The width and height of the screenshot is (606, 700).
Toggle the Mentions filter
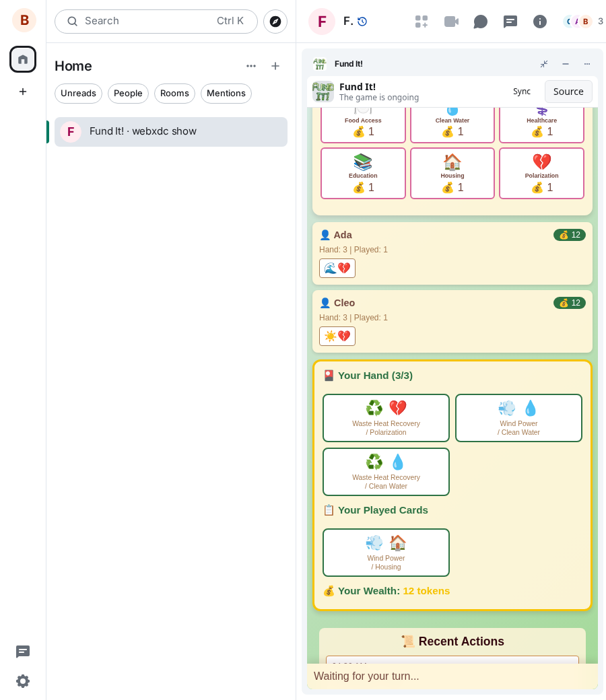pos(226,94)
